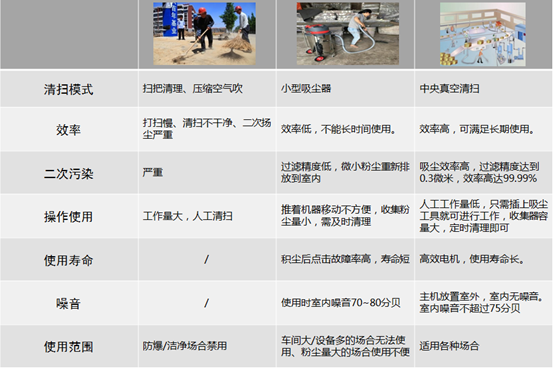553x368 pixels.
Task: Click the slash cell in 使用寿命 row
Action: (x=207, y=259)
